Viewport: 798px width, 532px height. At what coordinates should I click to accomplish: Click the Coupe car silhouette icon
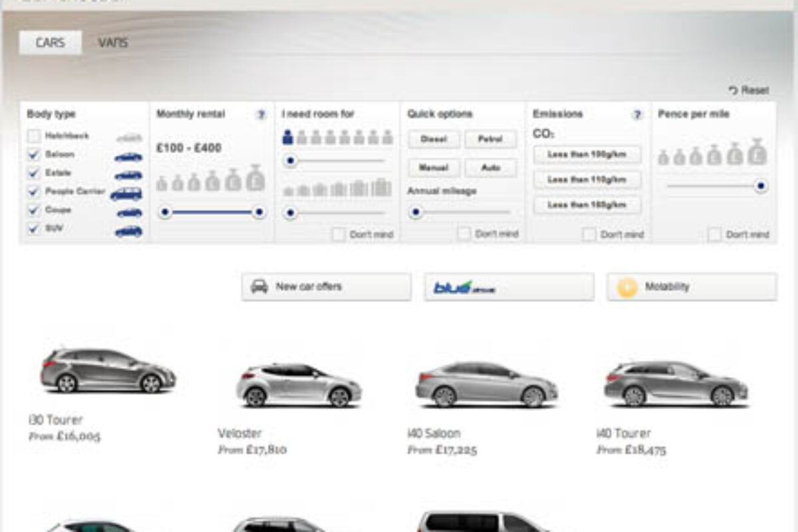(130, 213)
